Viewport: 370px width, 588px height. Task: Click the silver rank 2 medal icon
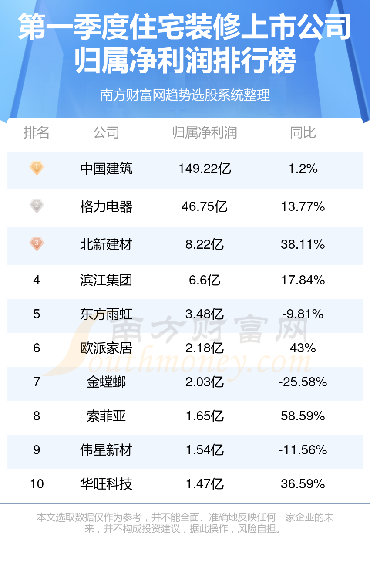[x=37, y=206]
